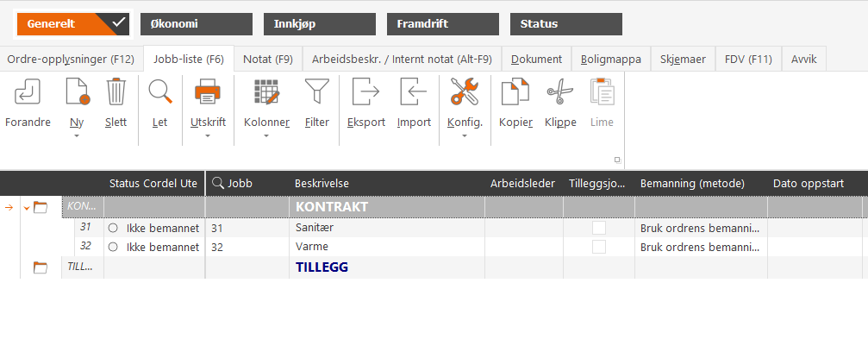
Task: Click the Økonomi section button
Action: (x=197, y=24)
